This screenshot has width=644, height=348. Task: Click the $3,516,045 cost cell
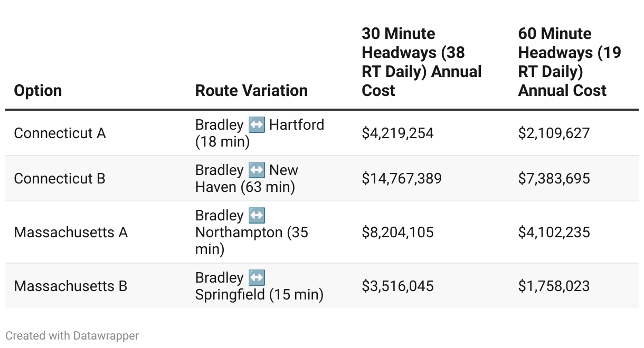[x=397, y=286]
